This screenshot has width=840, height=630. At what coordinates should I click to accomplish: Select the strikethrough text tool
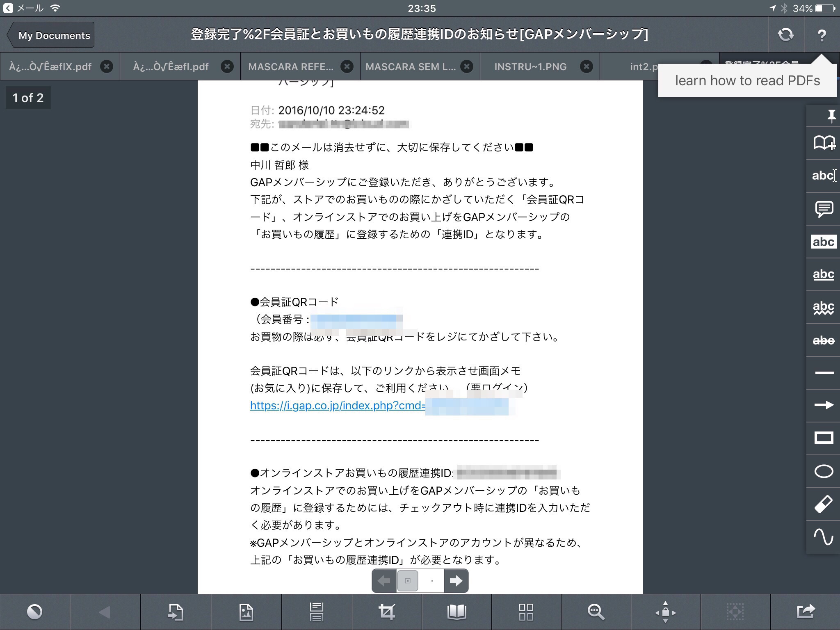pos(824,340)
